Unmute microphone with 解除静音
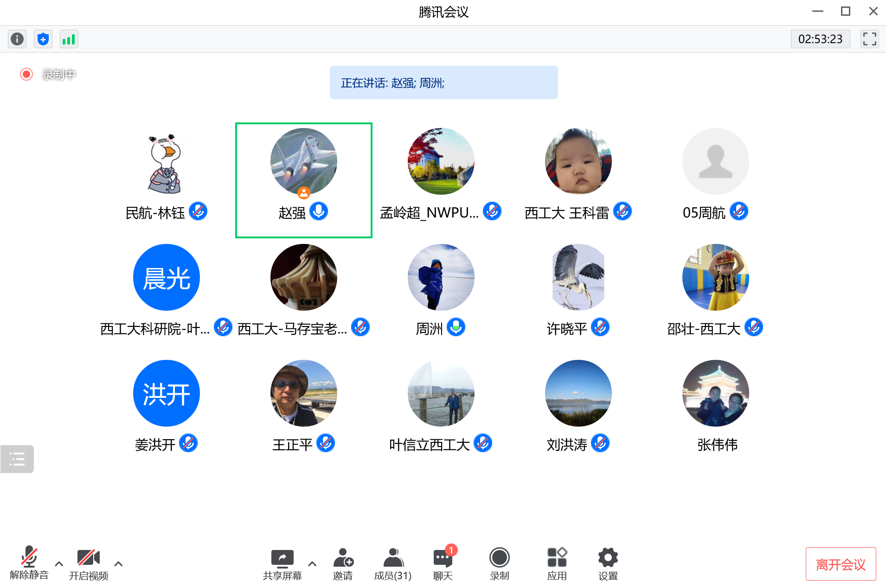 tap(29, 563)
